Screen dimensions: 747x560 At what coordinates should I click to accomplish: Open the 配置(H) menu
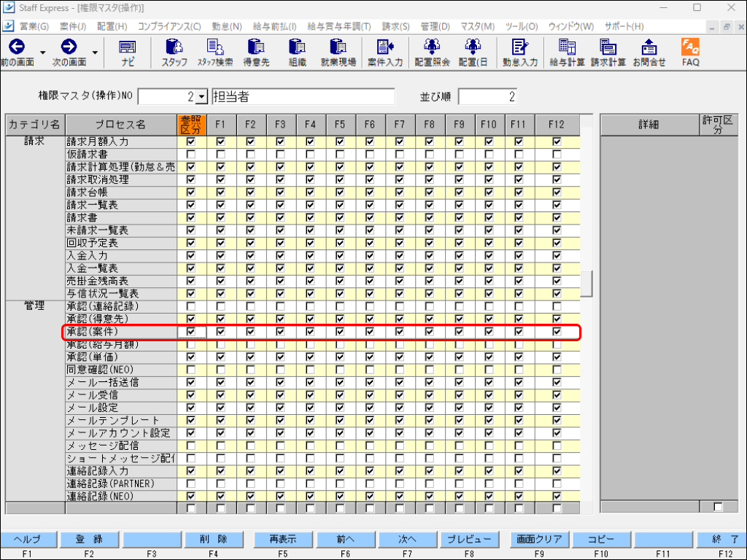[x=112, y=26]
